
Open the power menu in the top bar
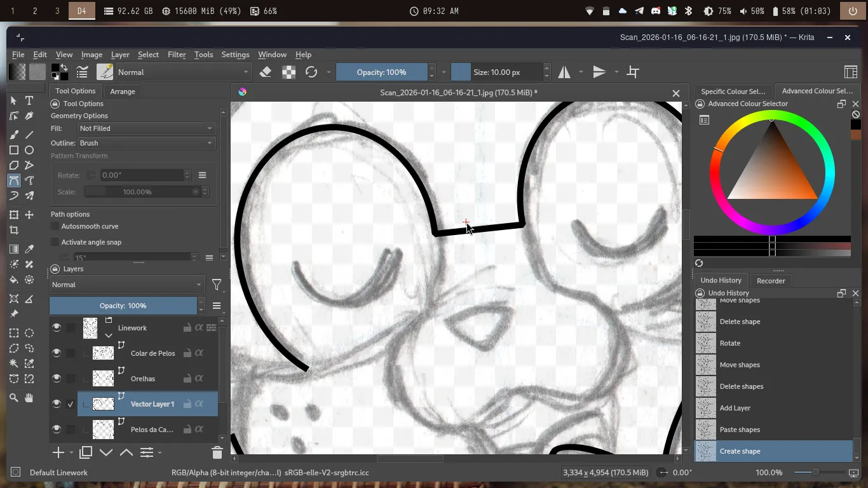click(x=852, y=11)
